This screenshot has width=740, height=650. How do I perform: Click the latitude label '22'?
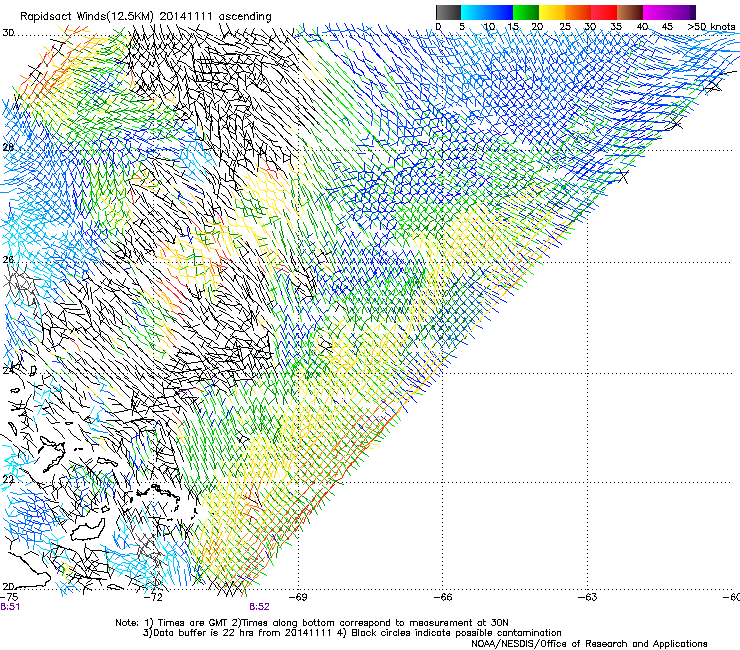[x=8, y=479]
